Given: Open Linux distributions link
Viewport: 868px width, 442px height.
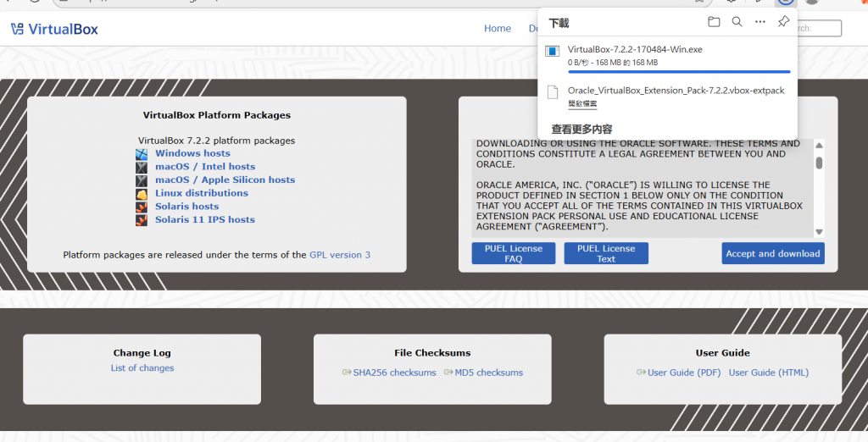Looking at the screenshot, I should [x=202, y=193].
